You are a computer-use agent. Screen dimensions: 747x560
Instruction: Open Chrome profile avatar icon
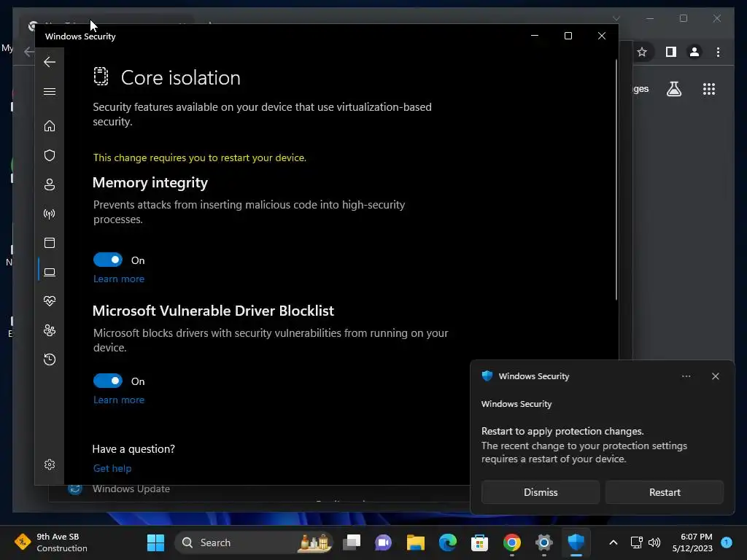[x=694, y=52]
